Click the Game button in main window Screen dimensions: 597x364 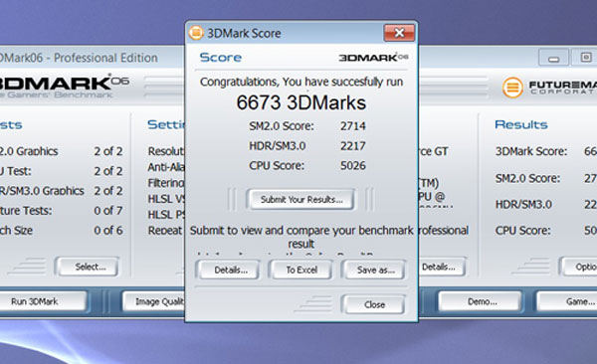[x=567, y=301]
